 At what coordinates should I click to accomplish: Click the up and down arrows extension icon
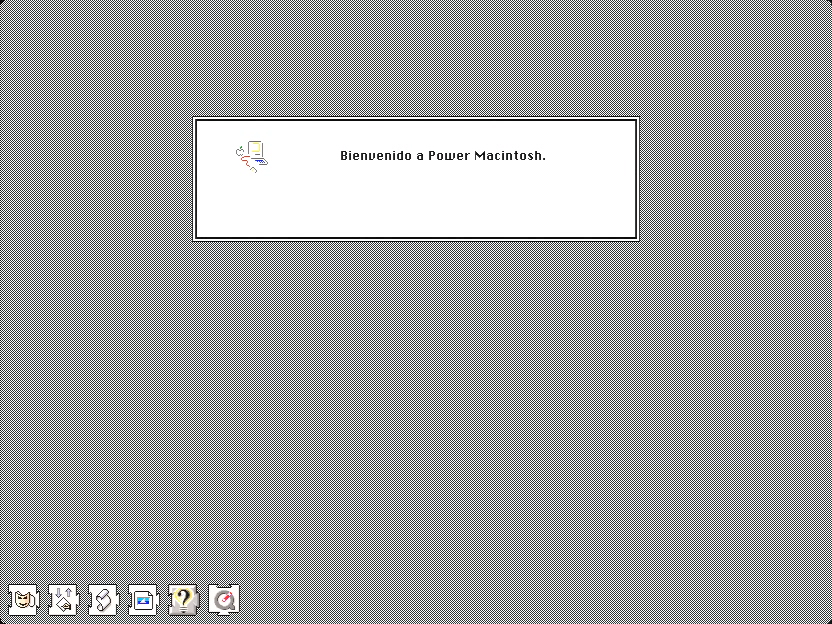(x=64, y=600)
